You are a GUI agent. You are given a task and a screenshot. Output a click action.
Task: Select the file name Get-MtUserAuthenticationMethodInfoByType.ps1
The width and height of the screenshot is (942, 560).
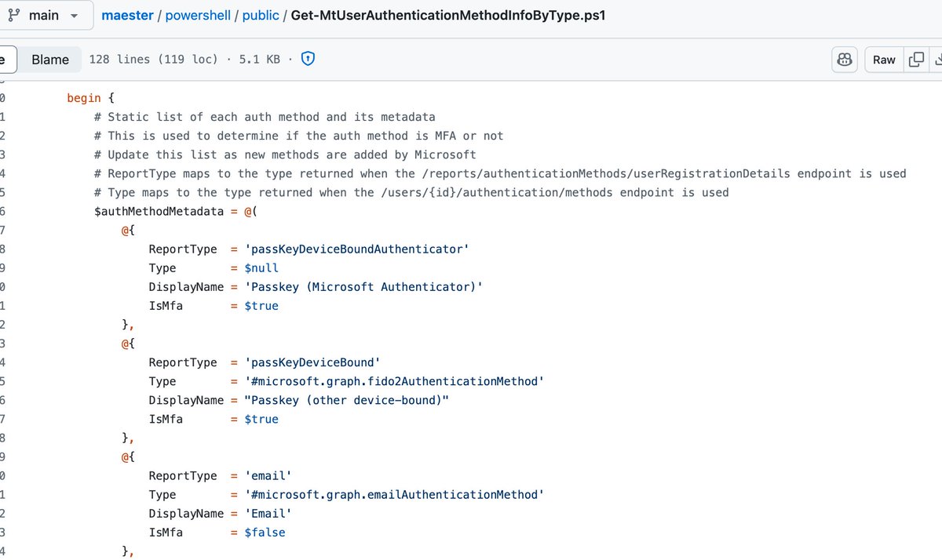point(448,15)
